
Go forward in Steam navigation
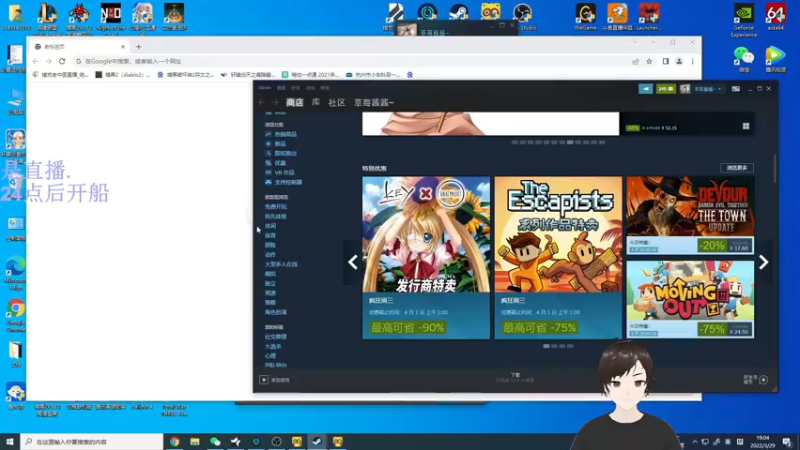click(x=274, y=103)
